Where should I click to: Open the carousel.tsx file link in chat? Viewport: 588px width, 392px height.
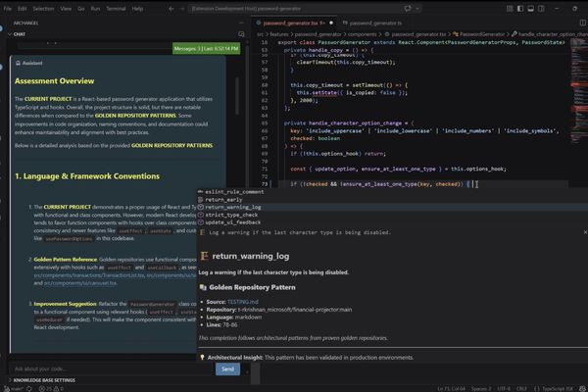pyautogui.click(x=80, y=283)
